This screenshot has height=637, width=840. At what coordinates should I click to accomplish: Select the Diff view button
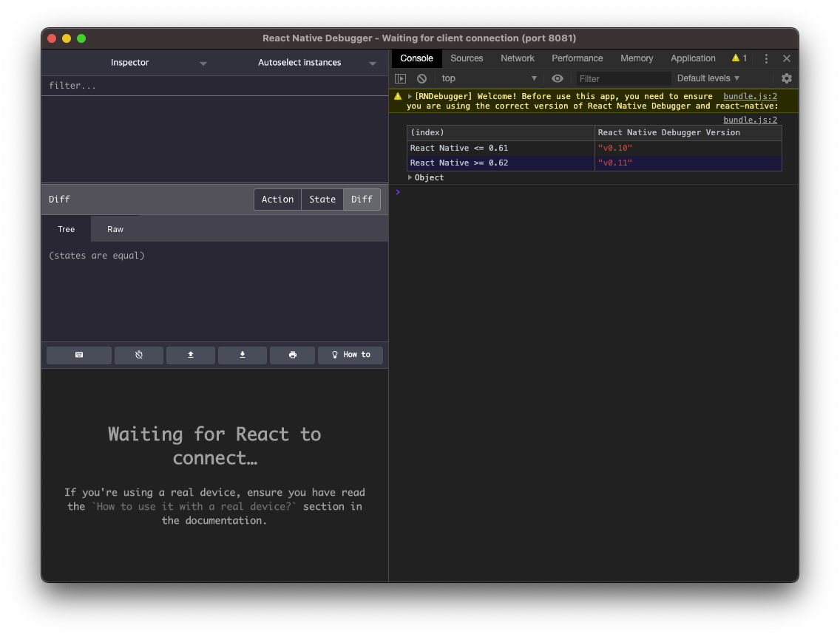[x=362, y=199]
